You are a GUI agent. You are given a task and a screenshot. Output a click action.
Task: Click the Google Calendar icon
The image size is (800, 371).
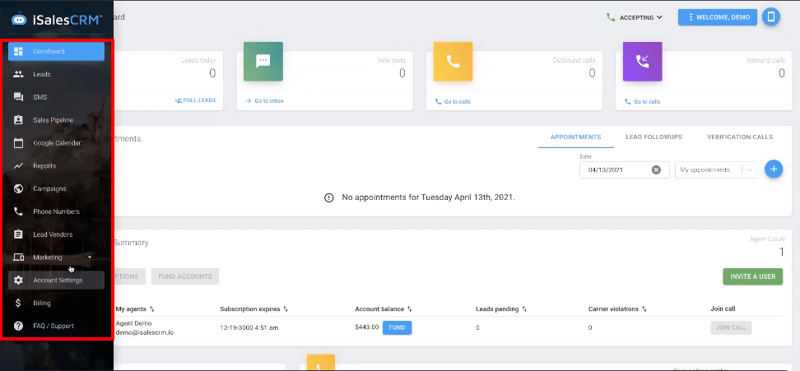[x=18, y=143]
